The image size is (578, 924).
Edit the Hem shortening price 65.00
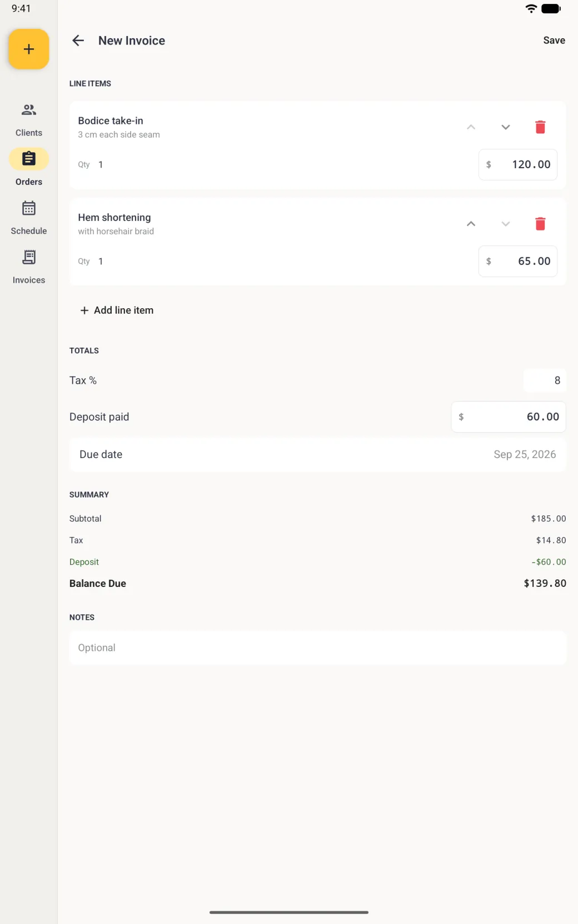[518, 261]
